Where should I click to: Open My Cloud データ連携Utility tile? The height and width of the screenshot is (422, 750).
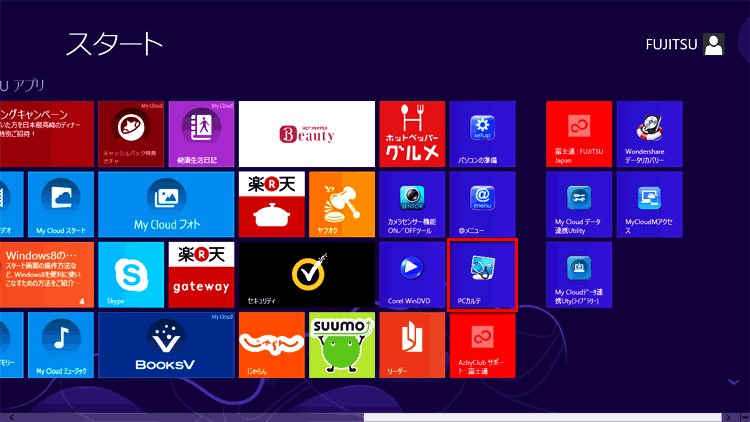(579, 204)
